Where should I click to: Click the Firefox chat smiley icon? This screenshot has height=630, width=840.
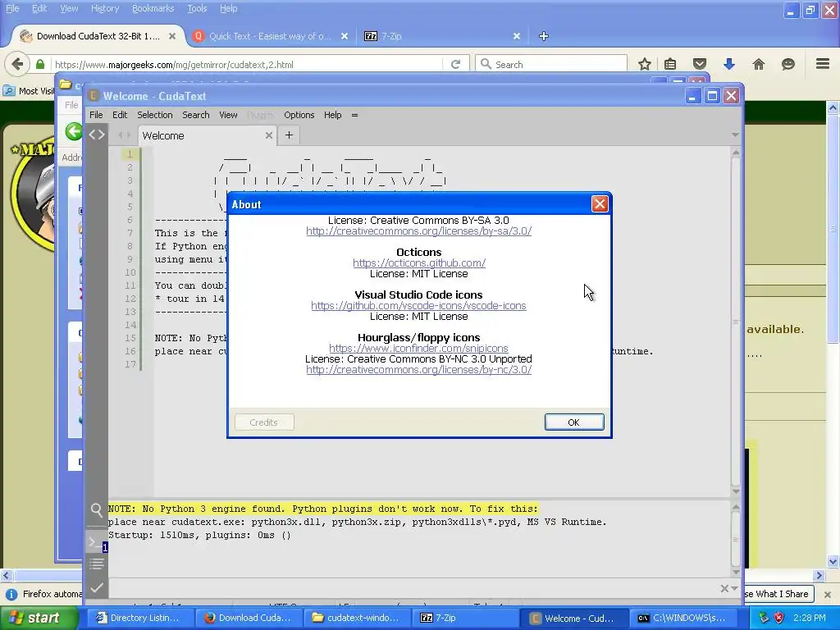(788, 64)
